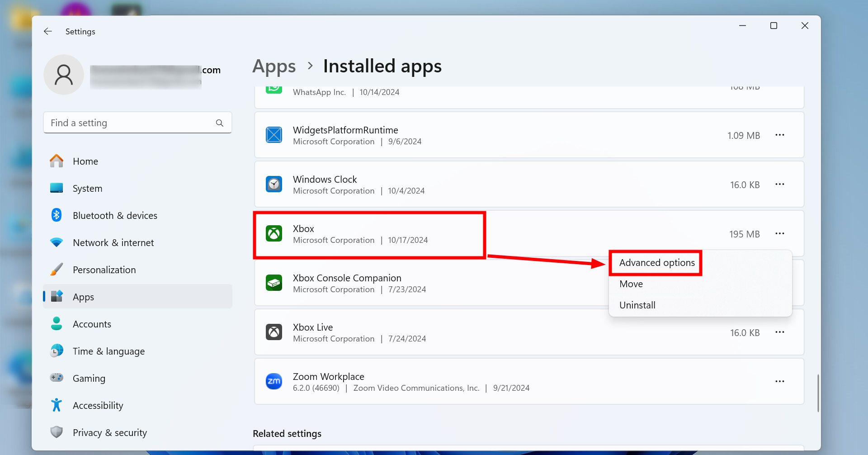Go back using the back arrow
This screenshot has width=868, height=455.
[x=48, y=31]
